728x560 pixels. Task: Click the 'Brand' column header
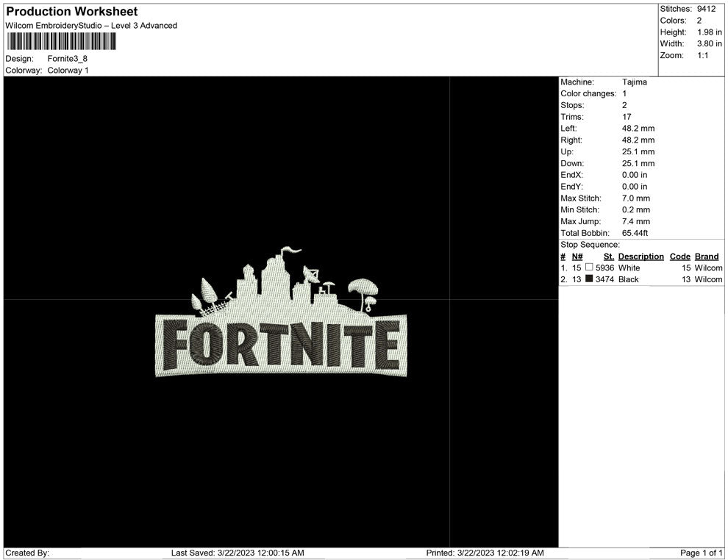pyautogui.click(x=707, y=256)
